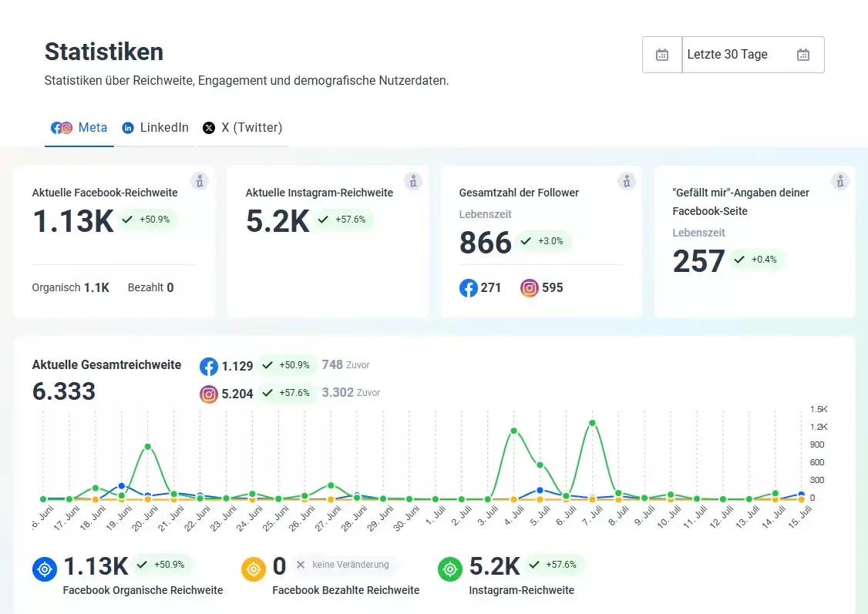The image size is (868, 614).
Task: Click the calendar icon button left of date range
Action: click(661, 55)
